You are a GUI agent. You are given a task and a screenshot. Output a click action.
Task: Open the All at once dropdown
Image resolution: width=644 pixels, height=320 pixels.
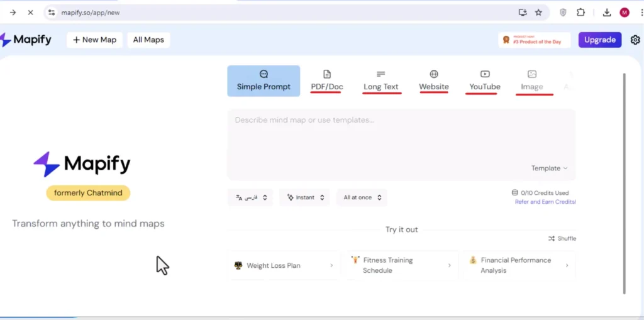[362, 197]
